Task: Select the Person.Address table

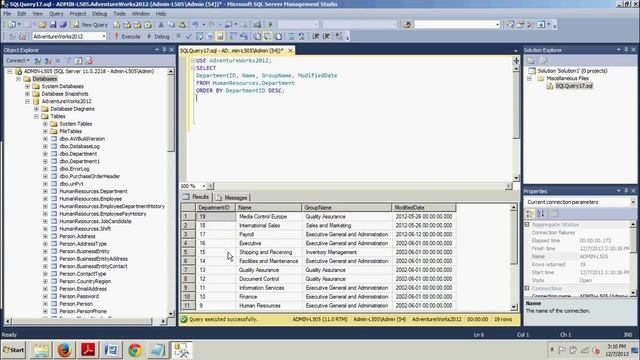Action: (77, 236)
